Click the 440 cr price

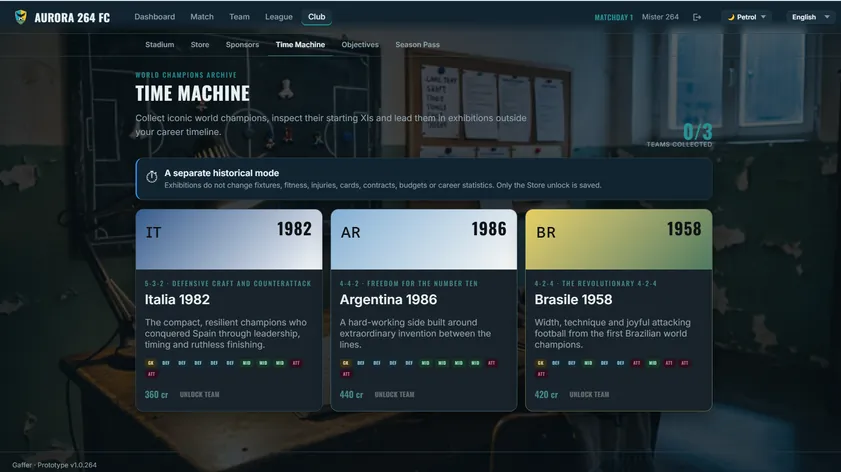351,394
